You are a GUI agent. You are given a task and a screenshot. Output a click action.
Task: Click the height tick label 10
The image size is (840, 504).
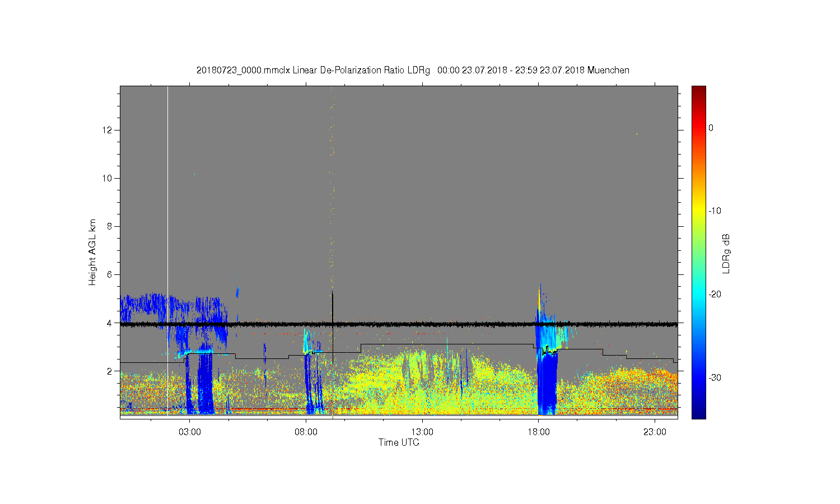(x=108, y=178)
